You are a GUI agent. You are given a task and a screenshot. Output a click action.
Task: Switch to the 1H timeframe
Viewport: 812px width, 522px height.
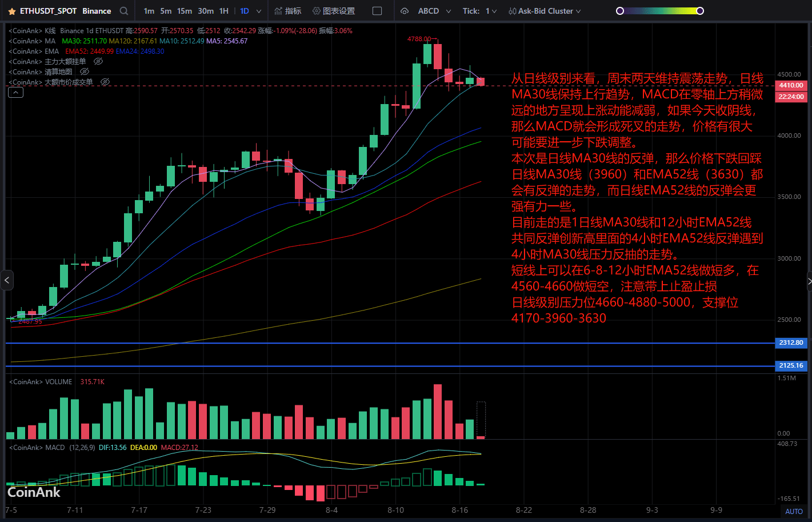tap(224, 11)
